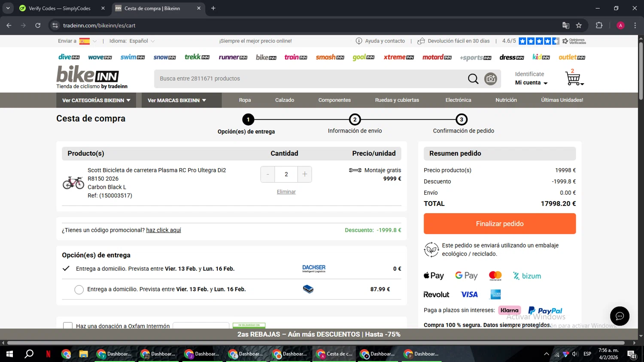Click the promo code haz click aquí link
The image size is (644, 362).
pos(164,230)
